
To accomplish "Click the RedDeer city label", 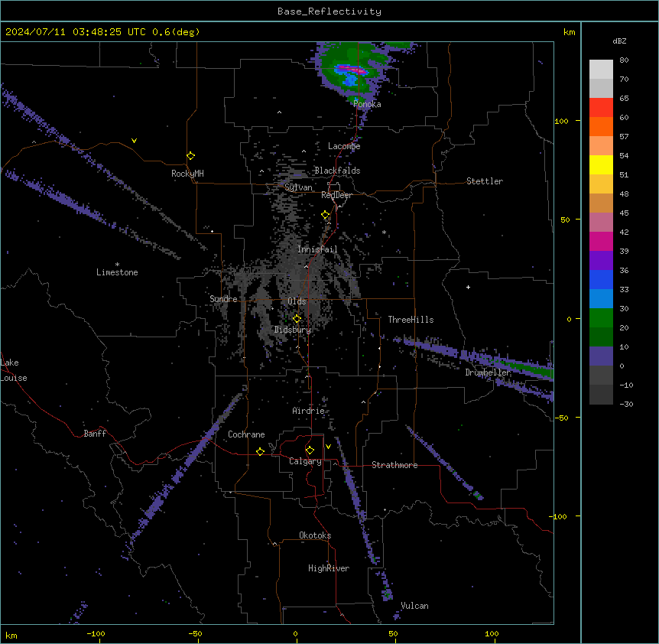I will (x=336, y=195).
